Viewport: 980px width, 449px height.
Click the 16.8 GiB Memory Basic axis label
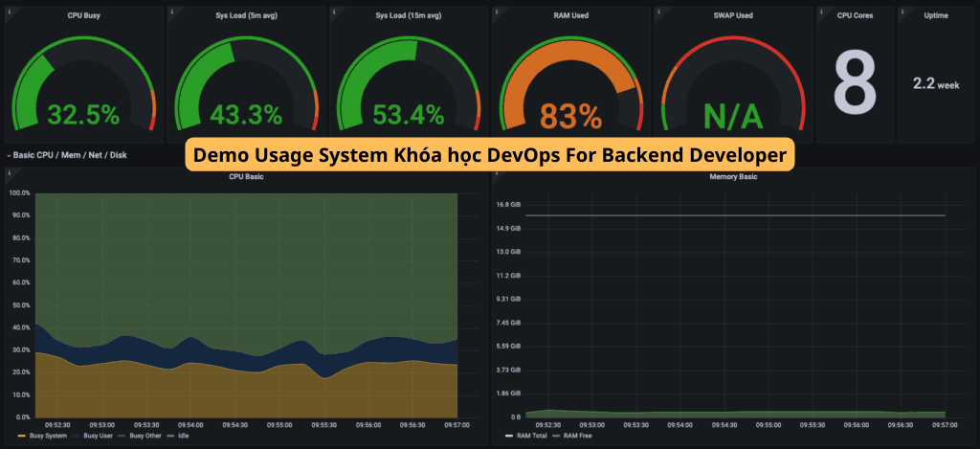[509, 205]
